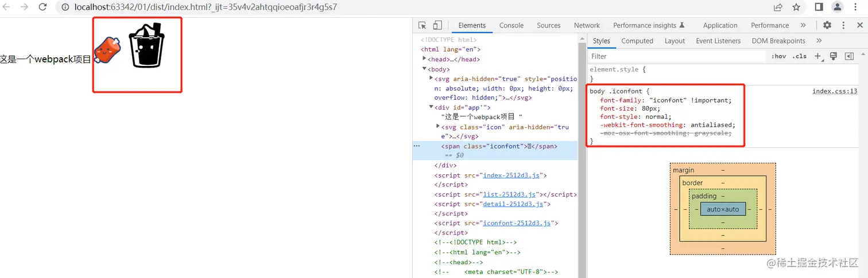Toggle rendering emulations paintbrush icon

click(834, 56)
